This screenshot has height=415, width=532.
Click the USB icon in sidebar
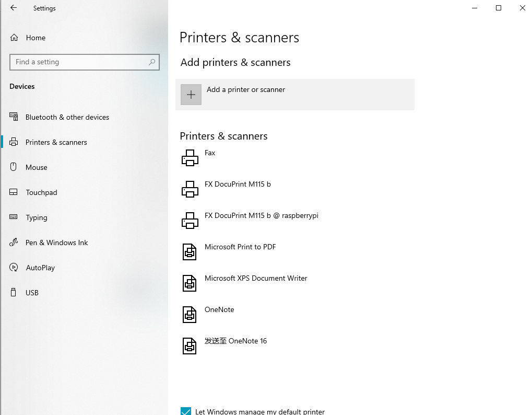point(13,292)
